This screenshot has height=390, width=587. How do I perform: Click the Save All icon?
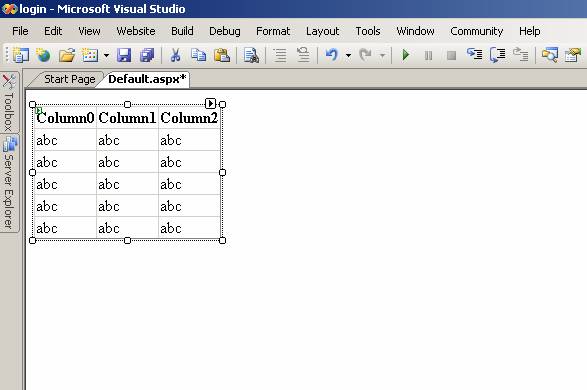tap(147, 55)
